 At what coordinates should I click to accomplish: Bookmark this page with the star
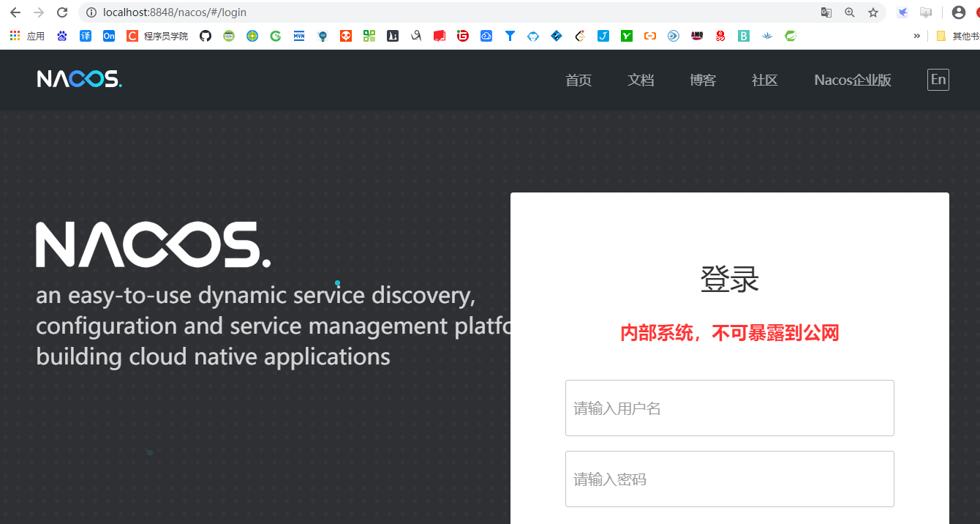872,12
